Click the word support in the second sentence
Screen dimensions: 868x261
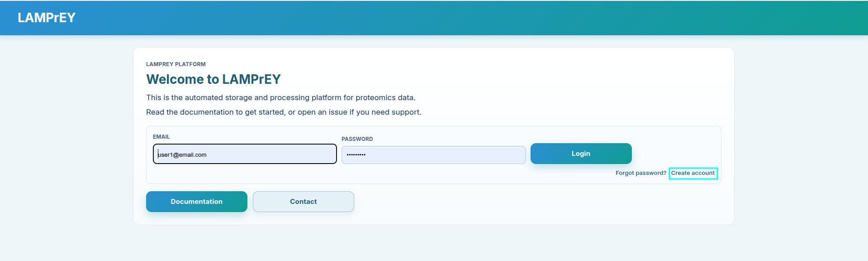(406, 112)
